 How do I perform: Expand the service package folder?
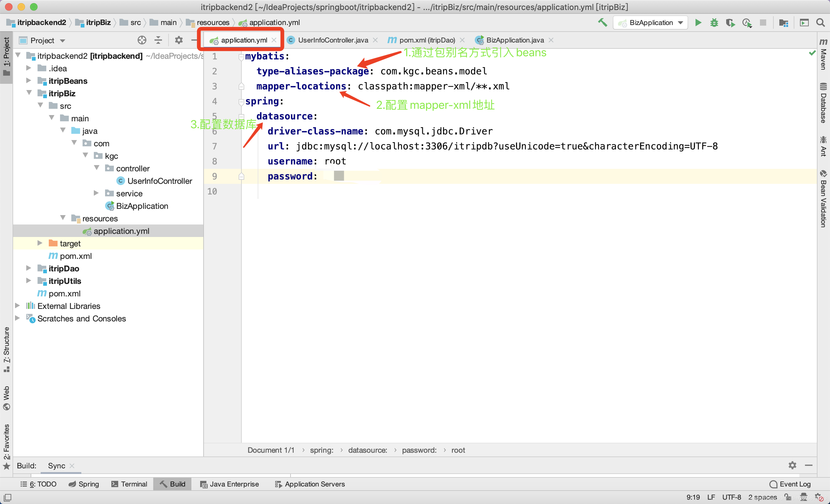[x=96, y=193]
